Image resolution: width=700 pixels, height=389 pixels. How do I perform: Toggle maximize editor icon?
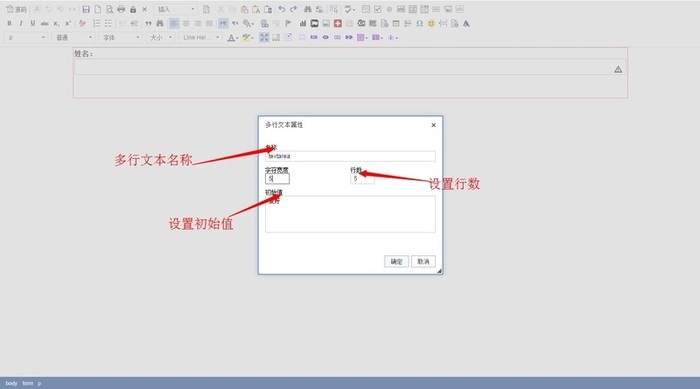(264, 38)
